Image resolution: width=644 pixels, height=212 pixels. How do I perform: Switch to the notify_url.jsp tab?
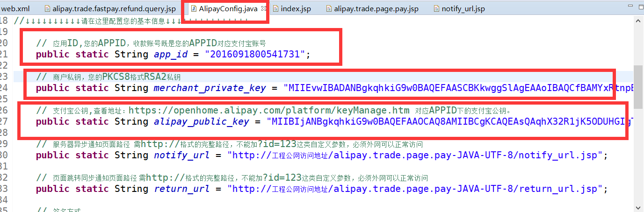tap(463, 9)
